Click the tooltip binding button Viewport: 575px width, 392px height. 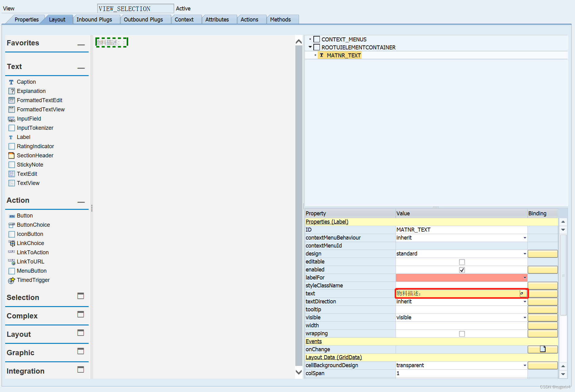coord(542,309)
